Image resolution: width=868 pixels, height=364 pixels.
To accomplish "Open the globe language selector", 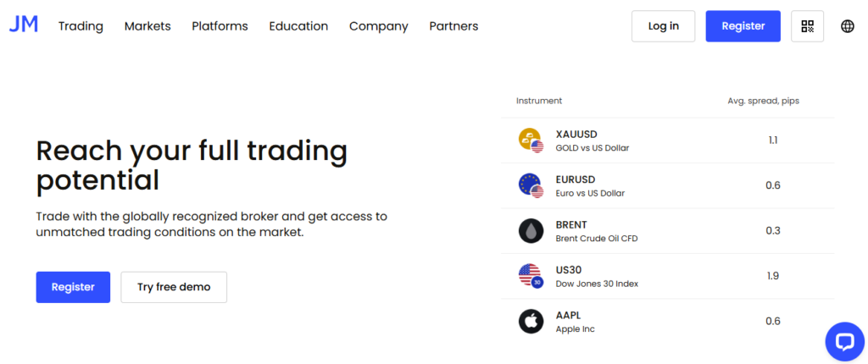I will coord(848,26).
